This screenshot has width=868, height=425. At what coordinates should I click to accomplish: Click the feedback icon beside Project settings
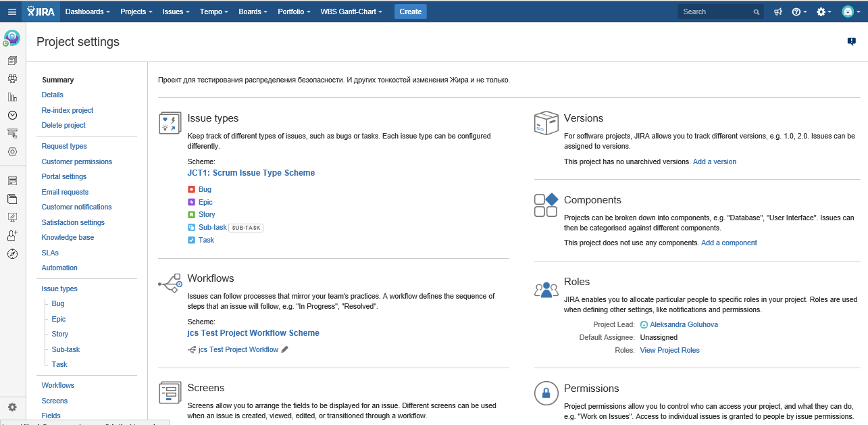pos(852,42)
